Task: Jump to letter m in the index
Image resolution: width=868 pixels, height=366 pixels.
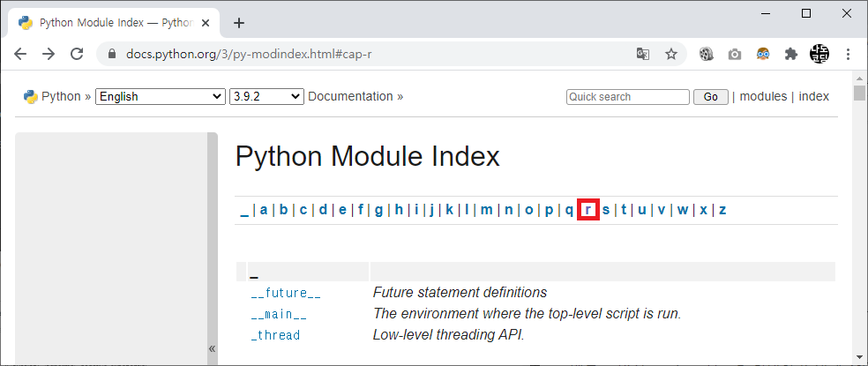Action: (x=486, y=210)
